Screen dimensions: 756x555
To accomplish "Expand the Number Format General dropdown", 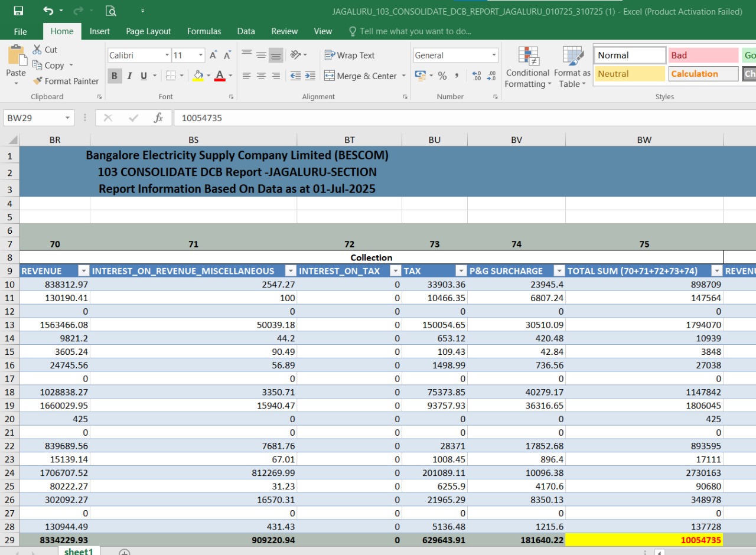I will (x=494, y=56).
